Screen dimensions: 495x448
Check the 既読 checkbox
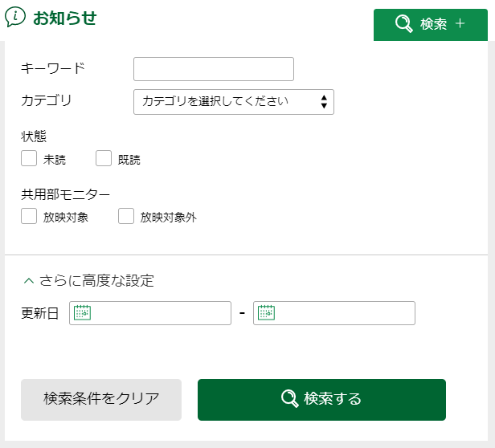(104, 158)
